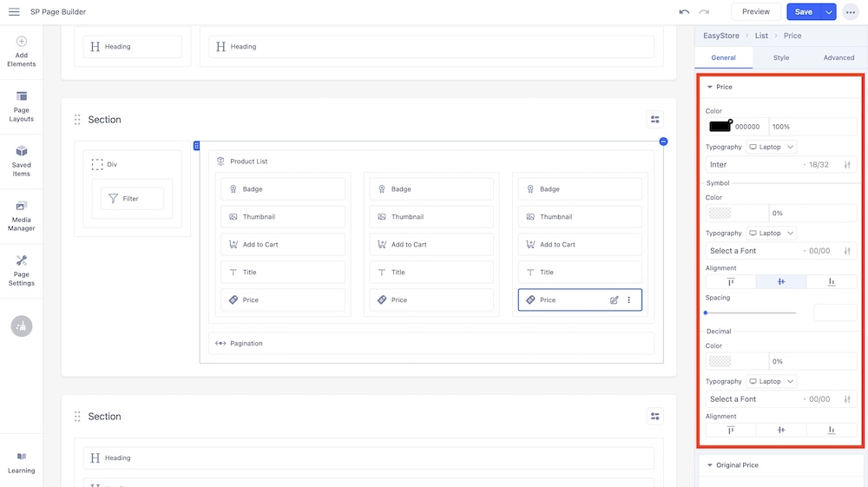The height and width of the screenshot is (487, 868).
Task: Click the selected Price edit icon
Action: (615, 300)
